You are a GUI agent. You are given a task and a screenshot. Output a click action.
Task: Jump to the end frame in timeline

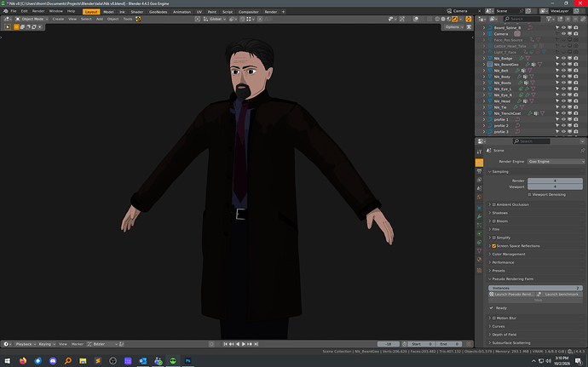click(256, 344)
